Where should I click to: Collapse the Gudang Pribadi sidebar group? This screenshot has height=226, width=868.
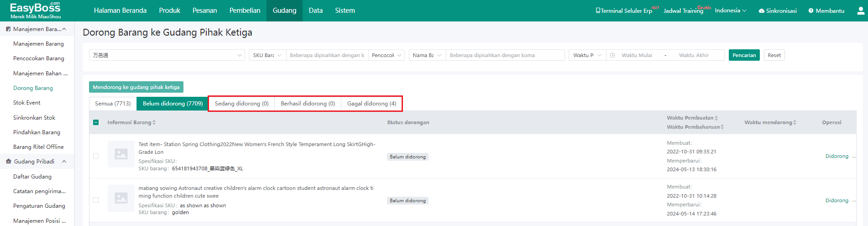tap(64, 161)
